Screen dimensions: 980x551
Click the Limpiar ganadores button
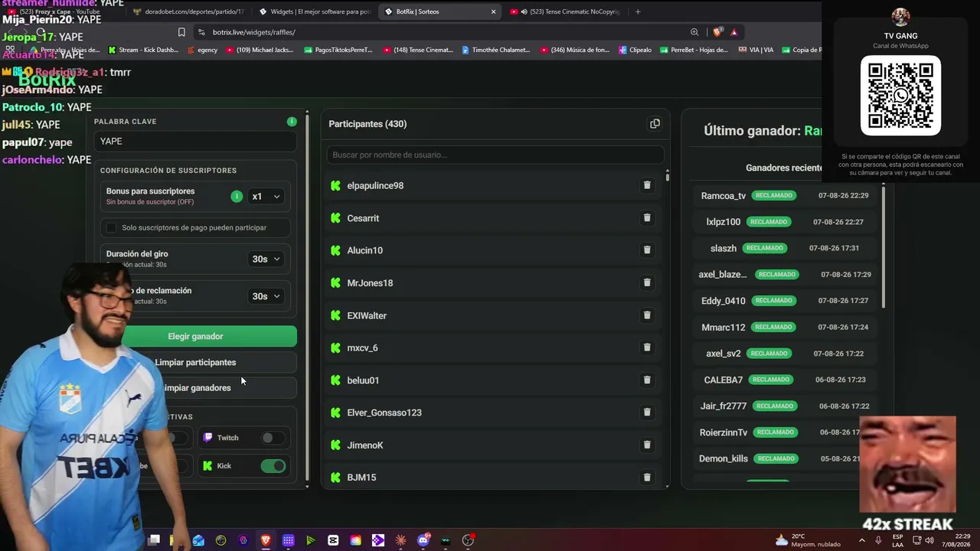click(x=195, y=388)
